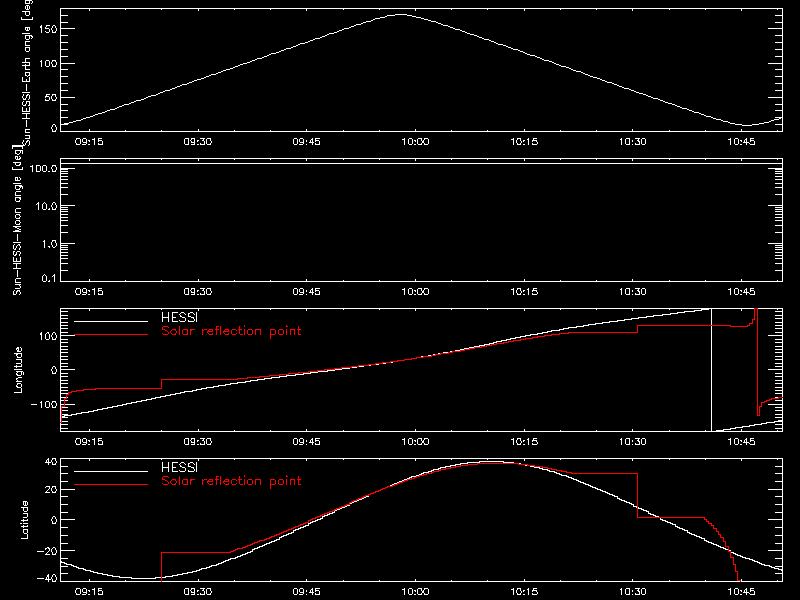The width and height of the screenshot is (800, 600).
Task: Click the peak of the Sun-HESSI-Earth angle curve
Action: tap(401, 15)
